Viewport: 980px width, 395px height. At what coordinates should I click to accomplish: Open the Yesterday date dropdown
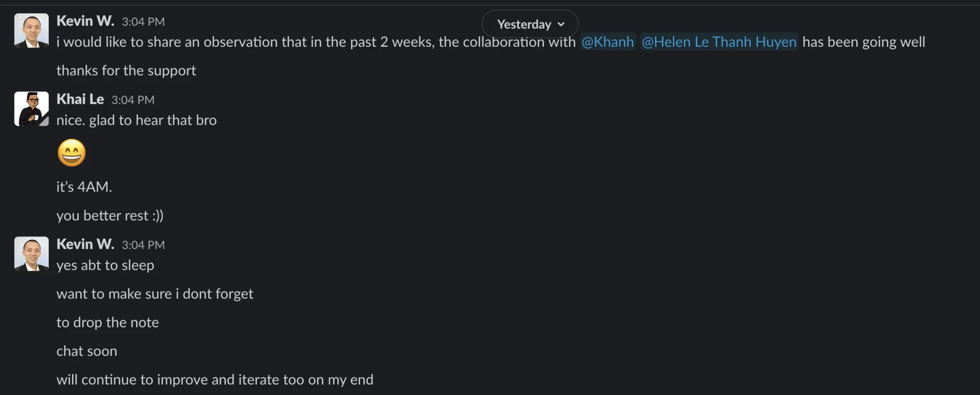pyautogui.click(x=530, y=24)
